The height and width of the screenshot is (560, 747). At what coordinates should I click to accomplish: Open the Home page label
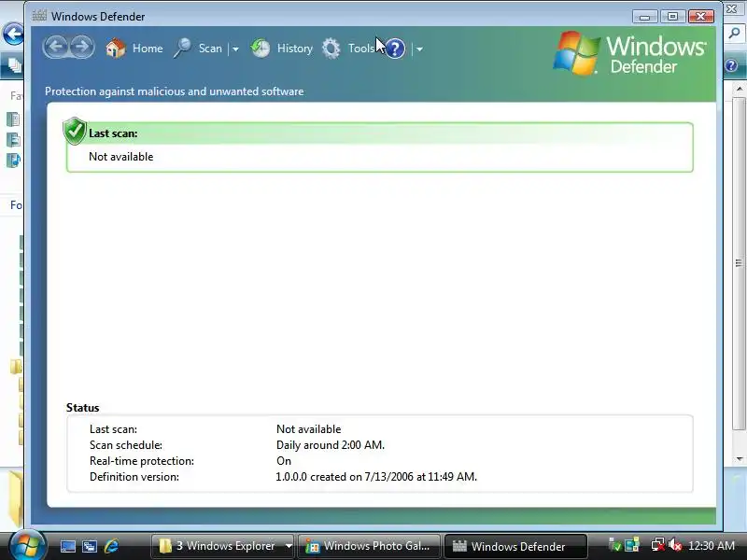148,49
